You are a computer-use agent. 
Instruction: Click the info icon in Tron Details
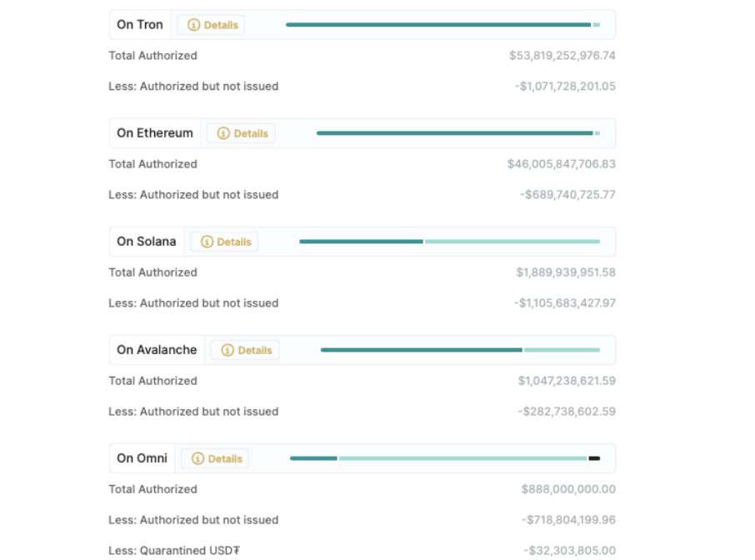click(193, 25)
